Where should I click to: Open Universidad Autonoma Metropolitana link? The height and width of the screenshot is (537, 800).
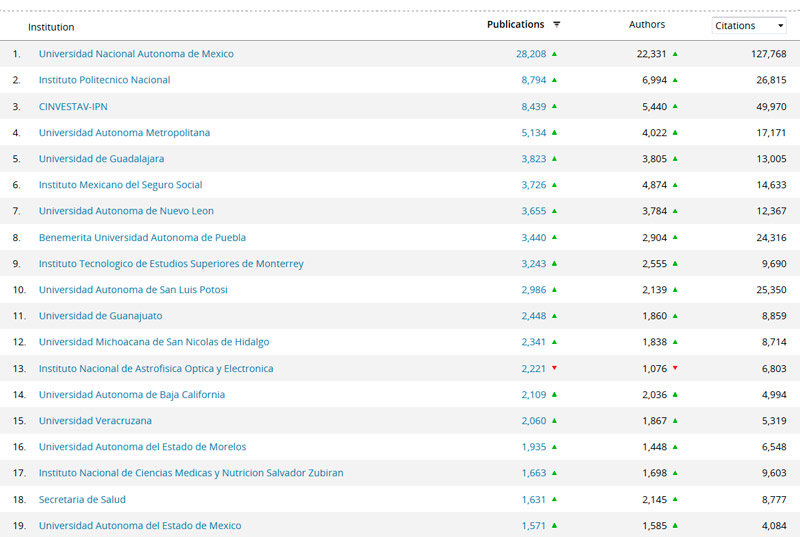[x=124, y=133]
